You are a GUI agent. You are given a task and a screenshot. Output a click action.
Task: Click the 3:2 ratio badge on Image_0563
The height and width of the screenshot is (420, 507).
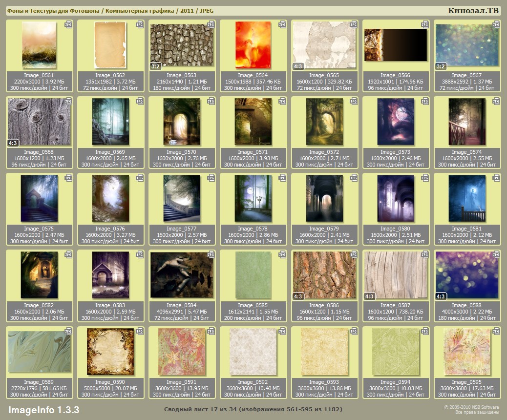pos(155,66)
